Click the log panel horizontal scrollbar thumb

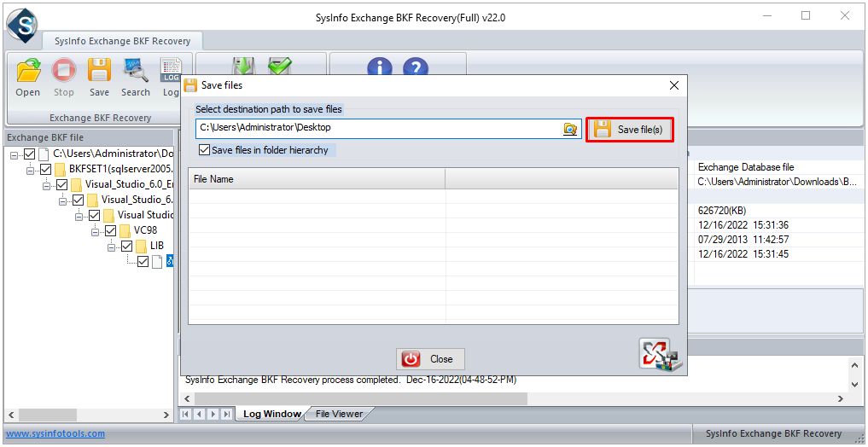[361, 398]
